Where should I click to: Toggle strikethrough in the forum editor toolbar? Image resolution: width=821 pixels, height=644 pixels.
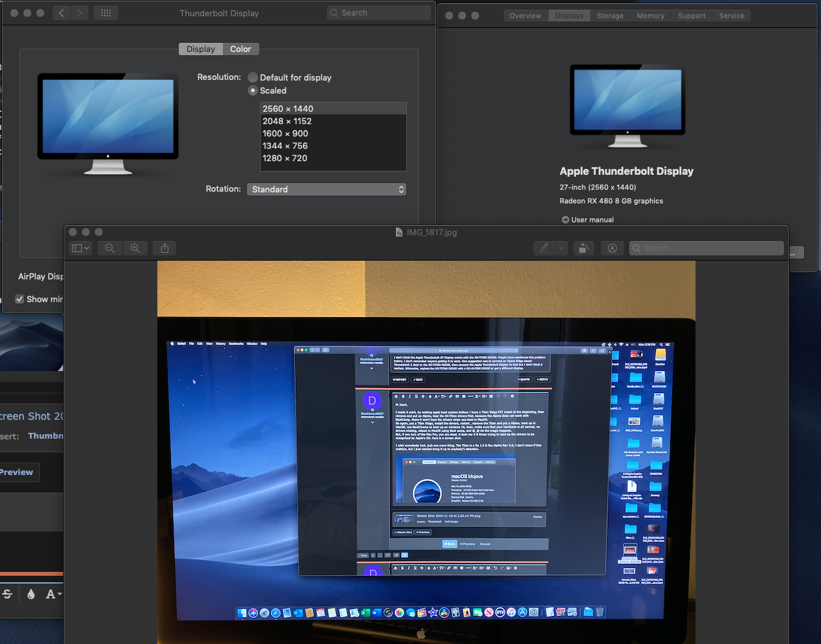click(x=7, y=594)
